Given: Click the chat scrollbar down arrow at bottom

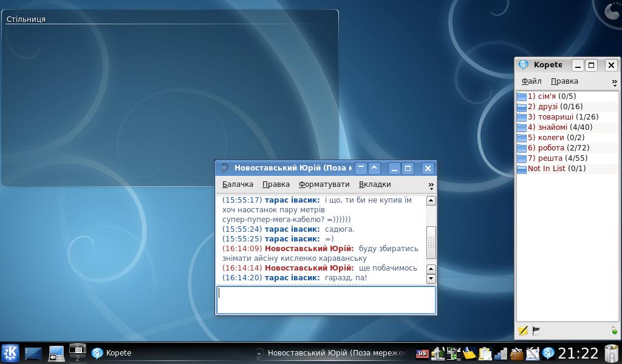Looking at the screenshot, I should pyautogui.click(x=431, y=279).
